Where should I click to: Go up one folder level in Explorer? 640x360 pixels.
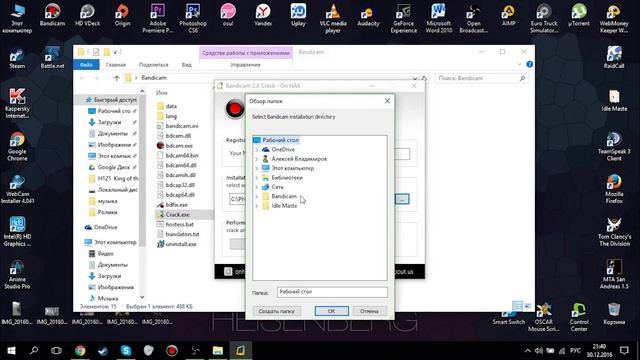117,78
